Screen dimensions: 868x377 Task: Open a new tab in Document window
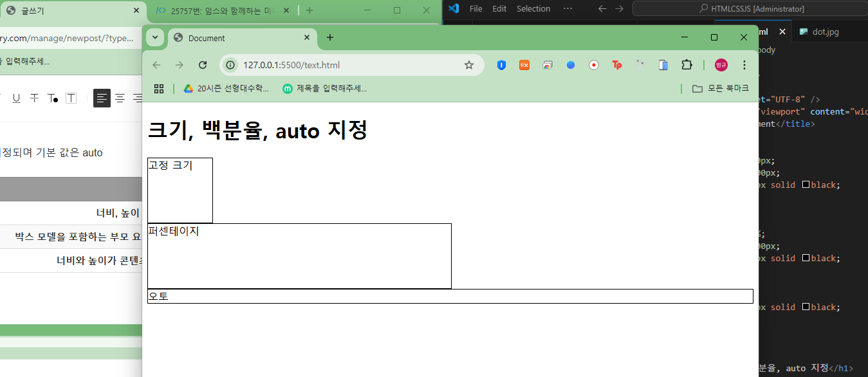[330, 37]
